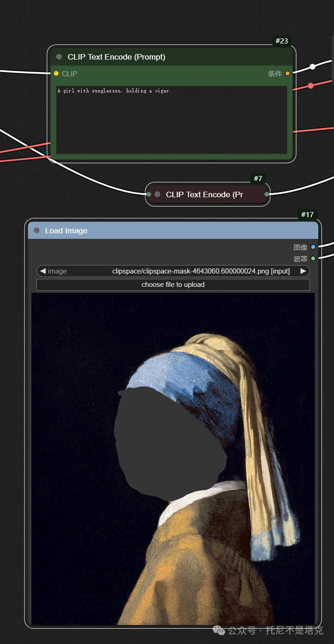The width and height of the screenshot is (334, 644).
Task: Click choose file to upload button
Action: [x=173, y=285]
